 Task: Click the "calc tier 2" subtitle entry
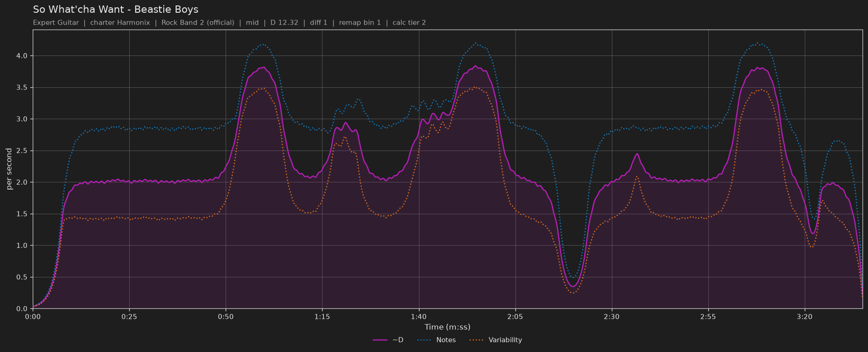tap(409, 23)
